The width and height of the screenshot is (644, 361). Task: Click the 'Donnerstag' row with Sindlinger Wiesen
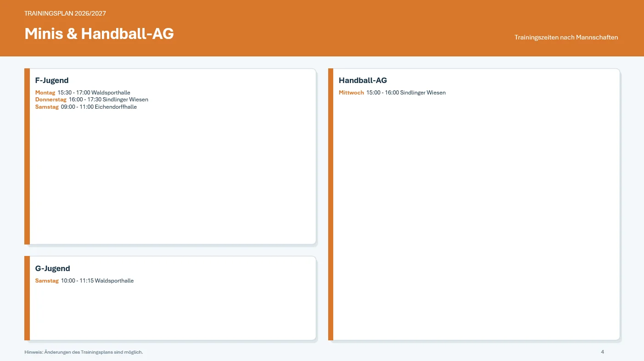92,100
